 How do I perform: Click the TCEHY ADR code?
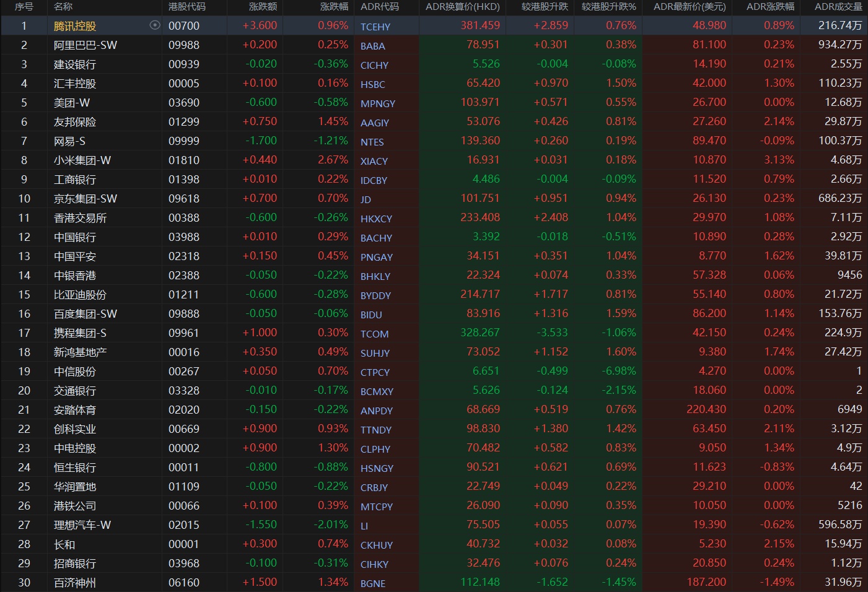pyautogui.click(x=375, y=27)
